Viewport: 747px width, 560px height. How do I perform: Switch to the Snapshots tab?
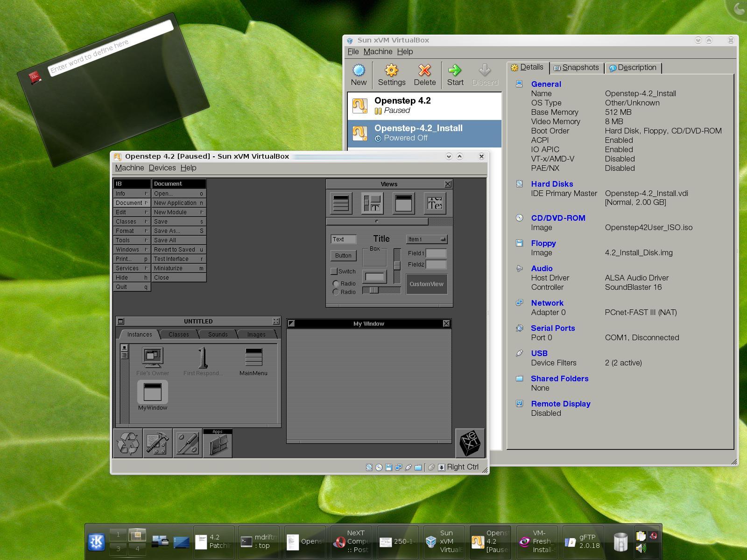click(x=577, y=68)
